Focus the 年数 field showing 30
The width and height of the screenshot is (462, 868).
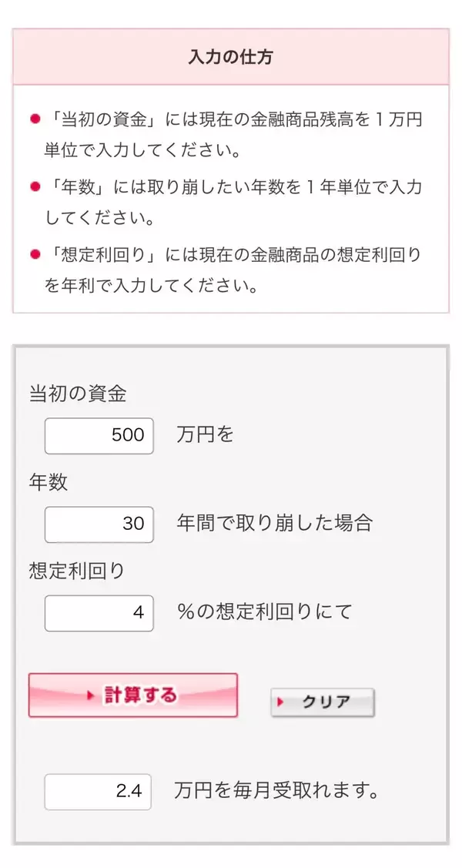pyautogui.click(x=99, y=524)
